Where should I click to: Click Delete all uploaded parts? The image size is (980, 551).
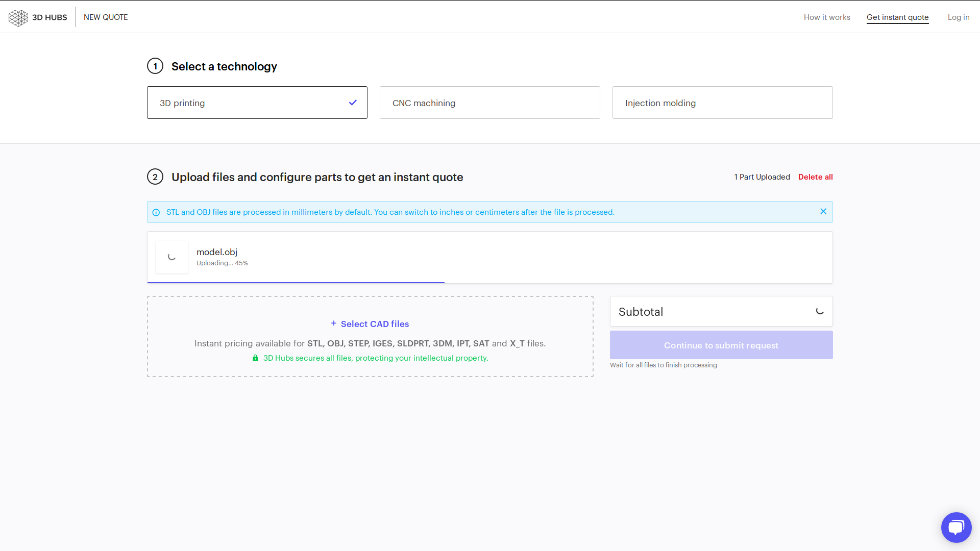(x=815, y=177)
